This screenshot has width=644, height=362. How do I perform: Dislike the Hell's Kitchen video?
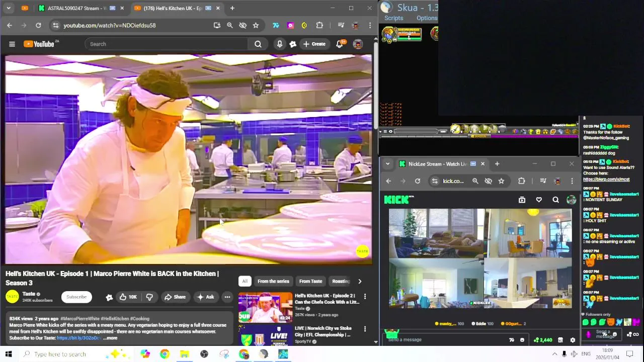[149, 297]
